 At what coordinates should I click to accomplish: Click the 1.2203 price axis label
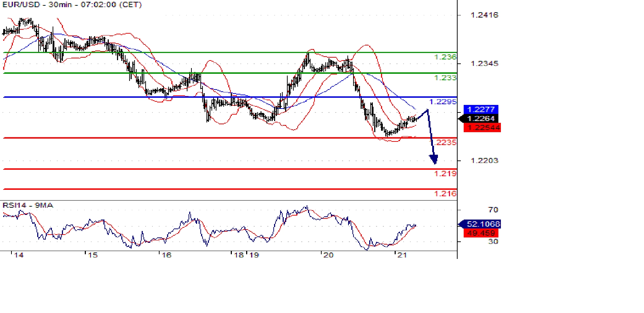click(x=484, y=160)
